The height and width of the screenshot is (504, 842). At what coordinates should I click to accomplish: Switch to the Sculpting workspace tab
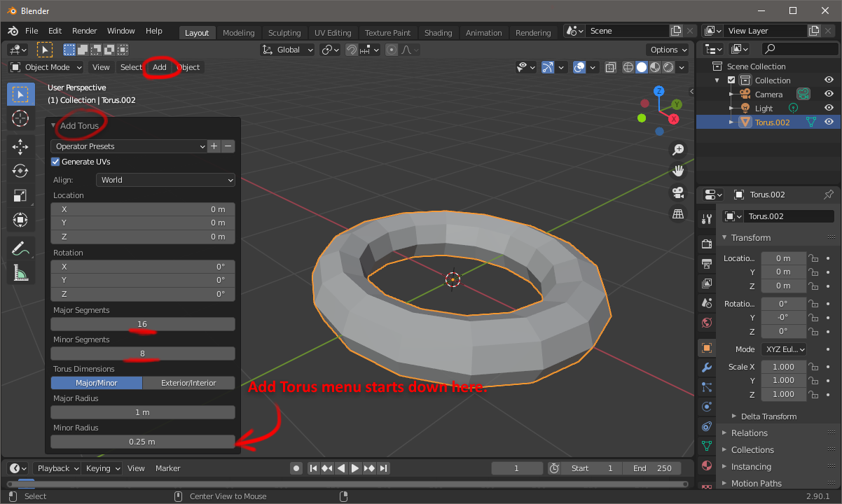click(x=284, y=33)
